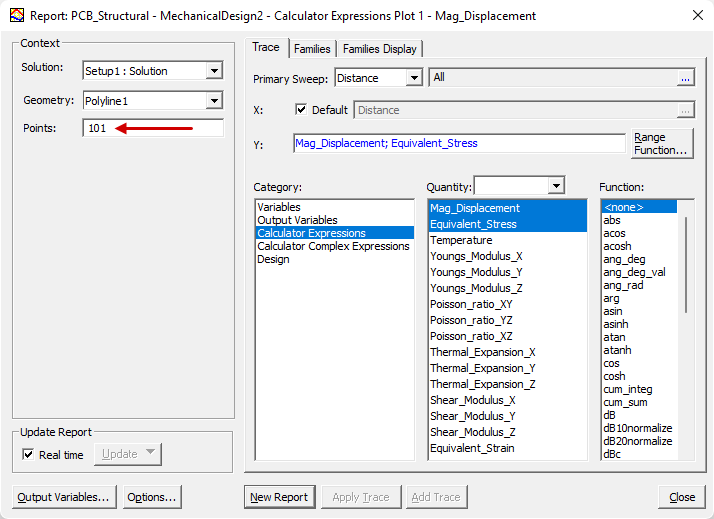
Task: Switch to the Families tab
Action: click(x=312, y=49)
